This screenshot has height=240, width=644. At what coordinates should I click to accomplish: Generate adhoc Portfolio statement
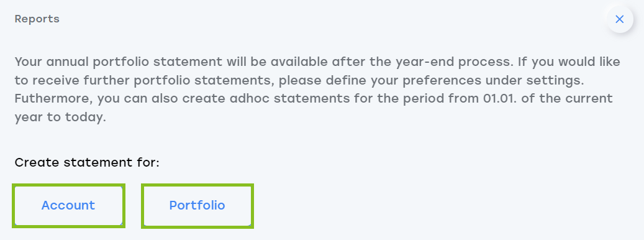click(197, 205)
